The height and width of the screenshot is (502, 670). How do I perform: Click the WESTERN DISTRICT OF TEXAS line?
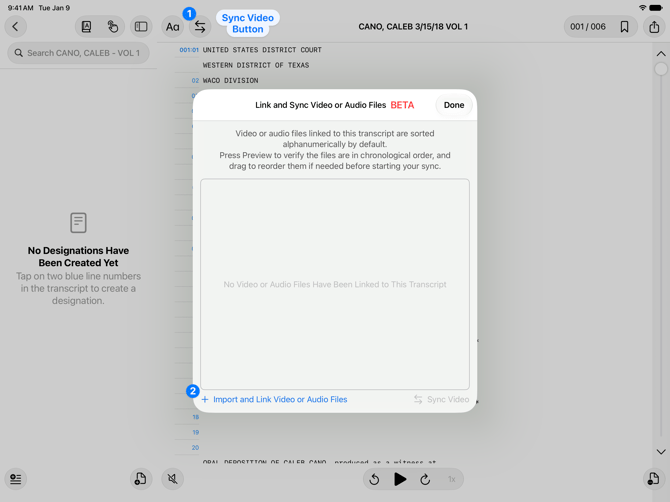click(x=256, y=65)
